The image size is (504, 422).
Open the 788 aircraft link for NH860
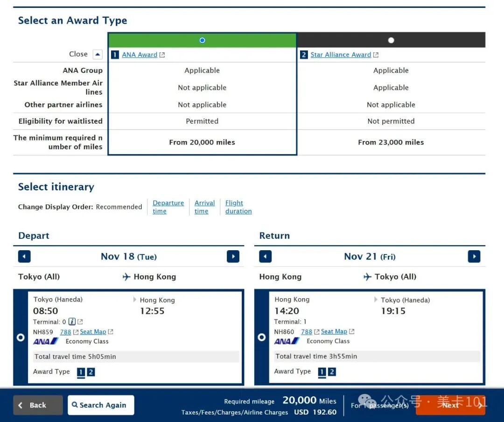(307, 331)
